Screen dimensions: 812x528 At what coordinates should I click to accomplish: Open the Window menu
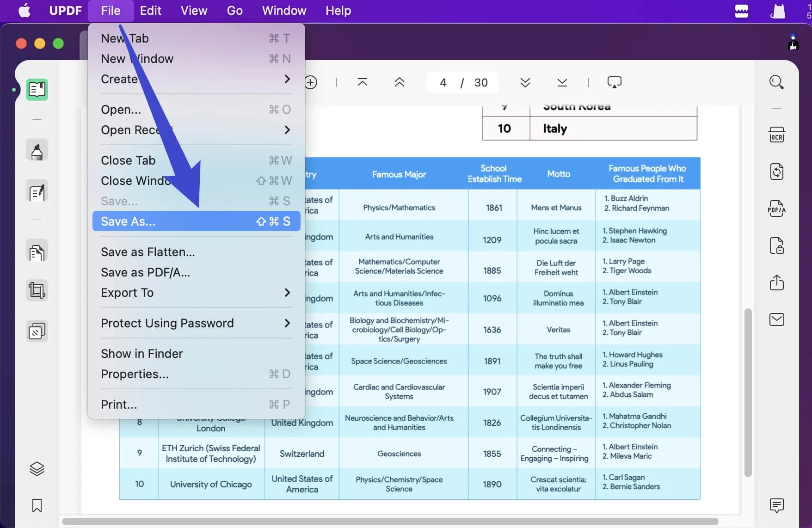(284, 11)
